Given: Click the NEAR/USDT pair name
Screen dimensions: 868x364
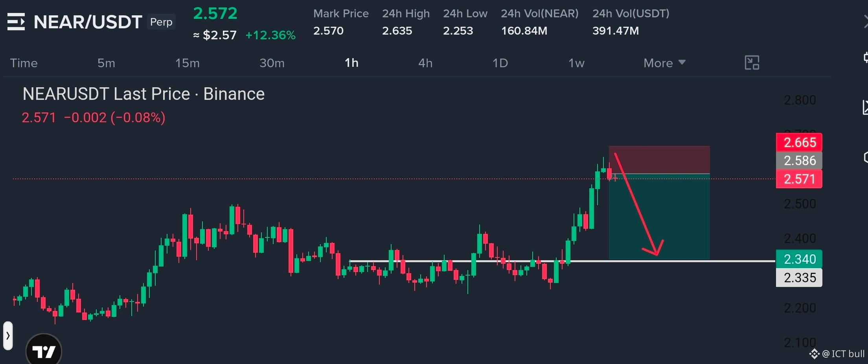Looking at the screenshot, I should point(88,22).
